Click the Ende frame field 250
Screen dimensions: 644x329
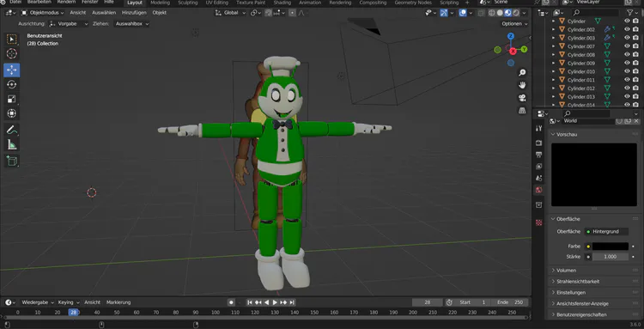click(510, 302)
